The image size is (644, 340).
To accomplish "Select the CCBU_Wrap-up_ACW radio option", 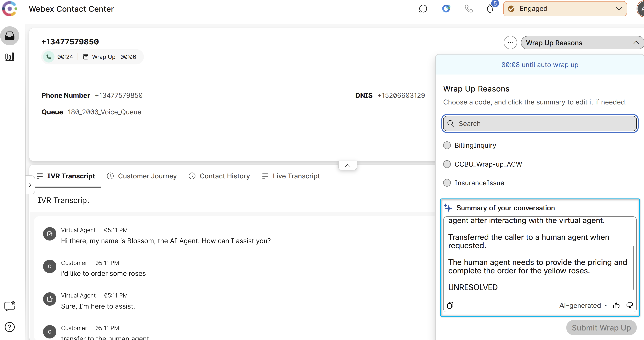I will [447, 164].
